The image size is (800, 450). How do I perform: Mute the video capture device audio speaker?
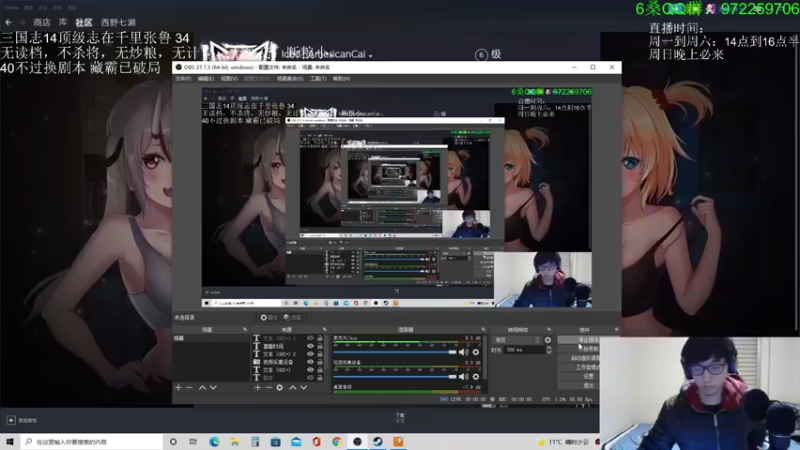click(x=463, y=377)
